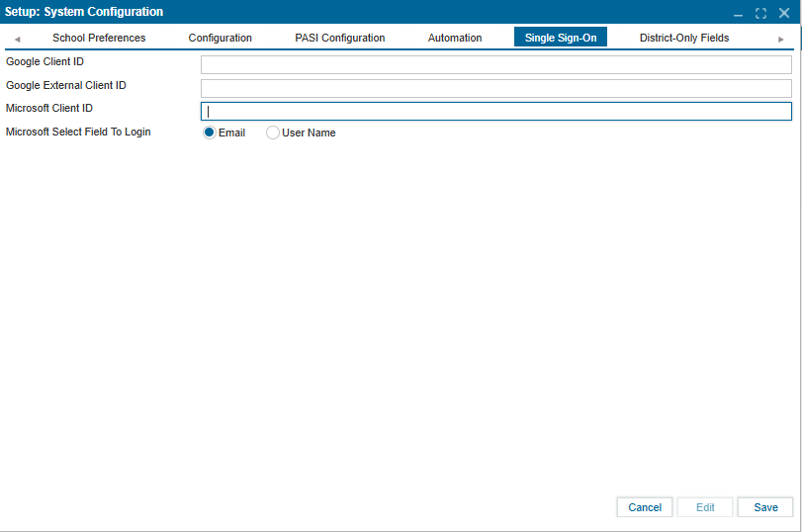Save the Single Sign-On settings
This screenshot has width=802, height=532.
pyautogui.click(x=765, y=507)
